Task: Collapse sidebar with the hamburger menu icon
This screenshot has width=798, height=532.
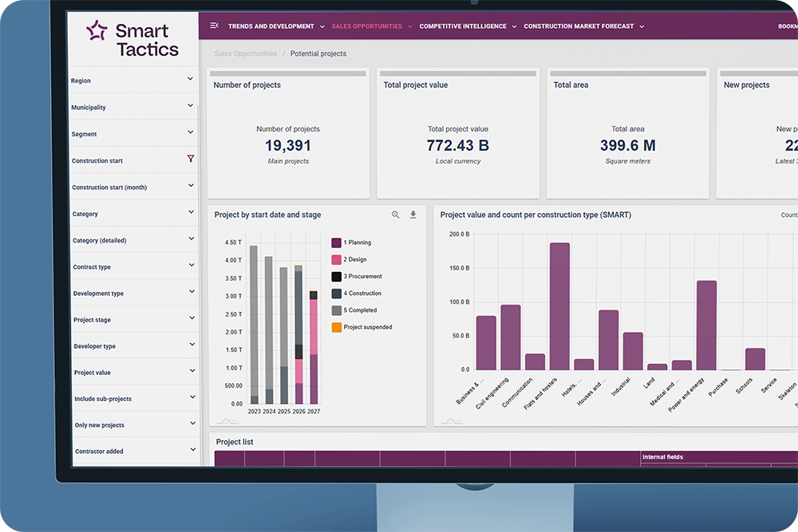Action: [214, 26]
